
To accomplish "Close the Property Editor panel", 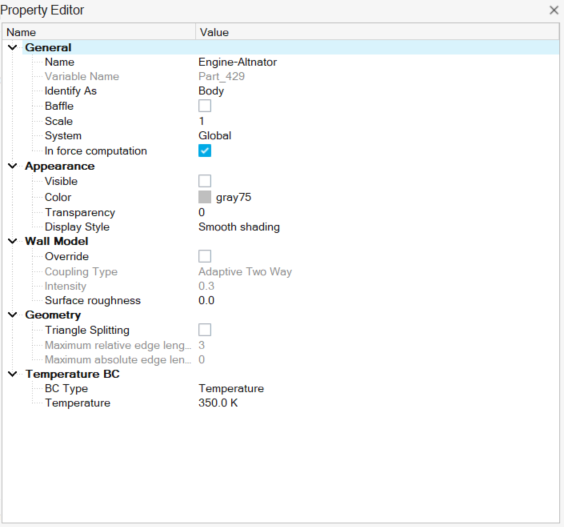I will (554, 10).
